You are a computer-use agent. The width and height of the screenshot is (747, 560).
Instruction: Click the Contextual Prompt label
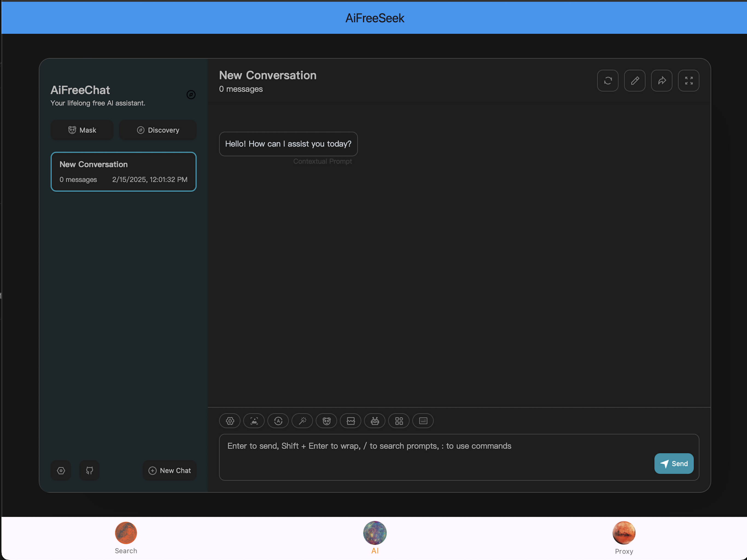click(x=323, y=161)
